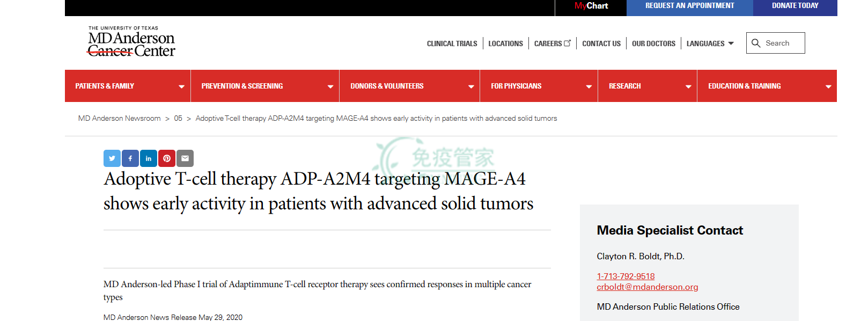Click the 05 breadcrumb link
Image resolution: width=868 pixels, height=321 pixels.
[178, 119]
